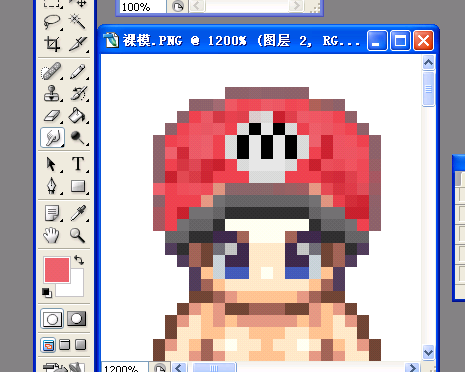Select the Paint Bucket tool
This screenshot has height=372, width=465.
click(78, 115)
